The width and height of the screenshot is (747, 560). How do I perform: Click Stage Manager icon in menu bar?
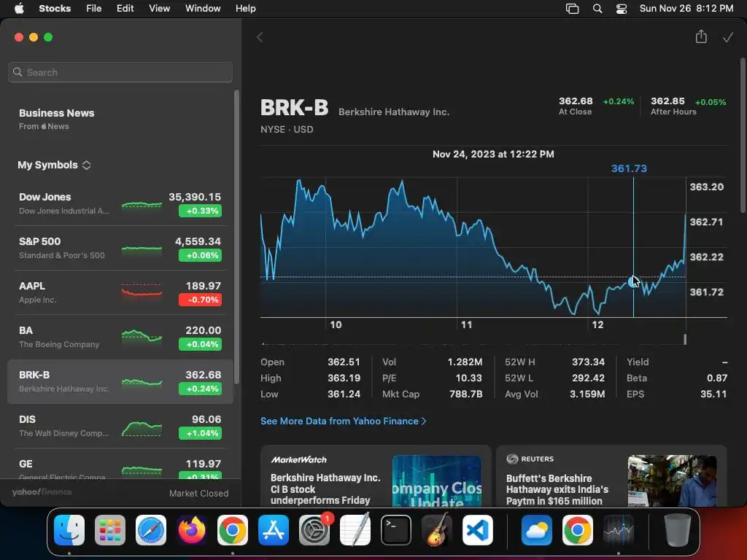(x=572, y=9)
